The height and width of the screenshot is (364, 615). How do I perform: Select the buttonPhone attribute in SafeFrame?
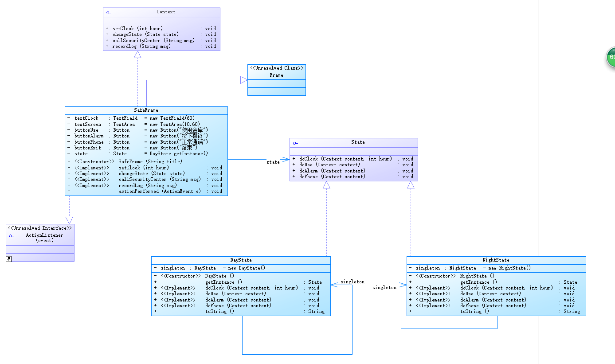click(x=137, y=142)
